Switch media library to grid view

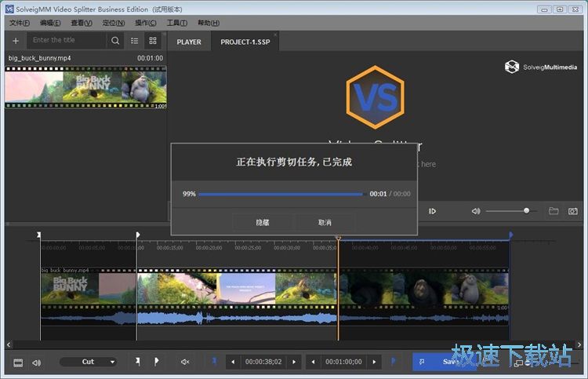tap(153, 41)
